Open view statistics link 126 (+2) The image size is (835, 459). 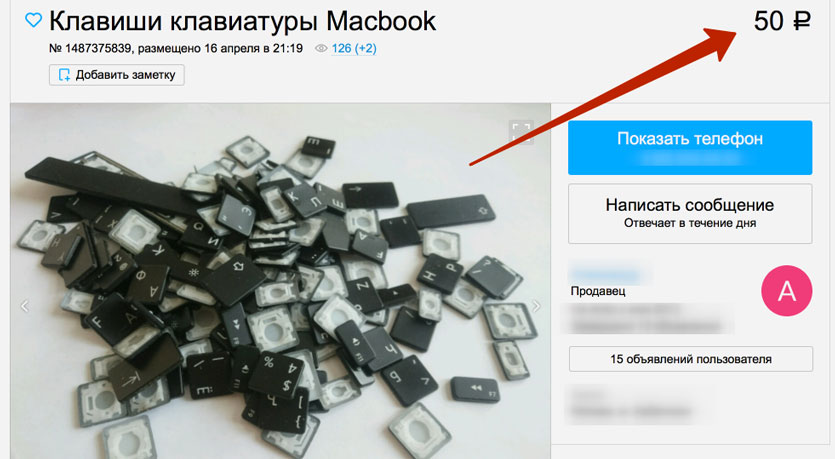(354, 48)
